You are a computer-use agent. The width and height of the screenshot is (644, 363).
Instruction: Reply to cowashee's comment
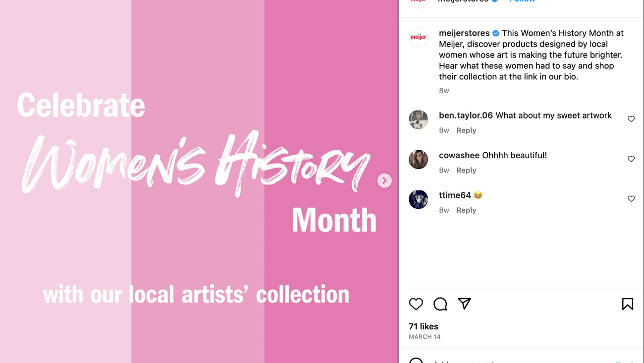click(466, 170)
